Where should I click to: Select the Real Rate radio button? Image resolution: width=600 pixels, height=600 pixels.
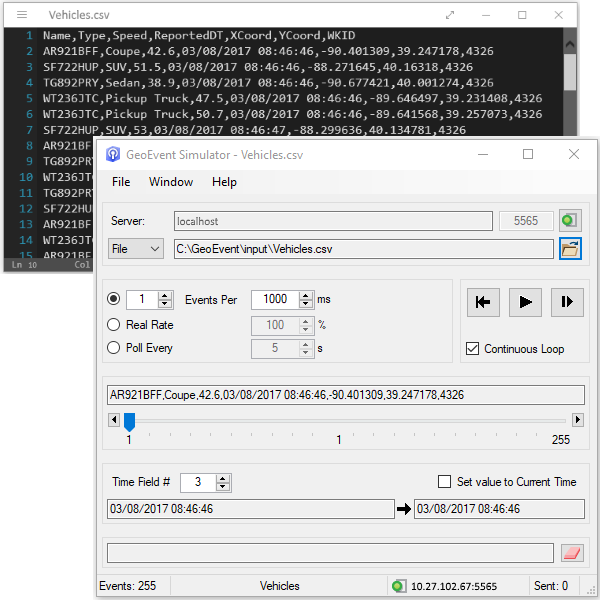(x=114, y=325)
